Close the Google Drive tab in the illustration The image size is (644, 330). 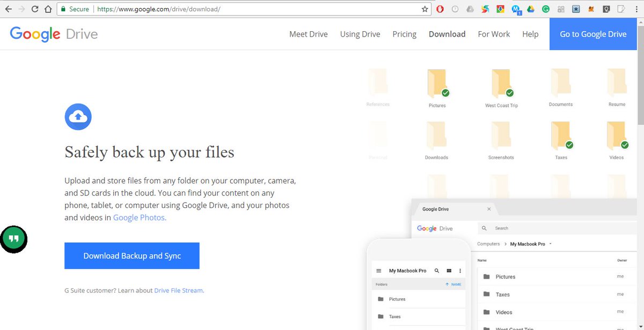[x=489, y=209]
